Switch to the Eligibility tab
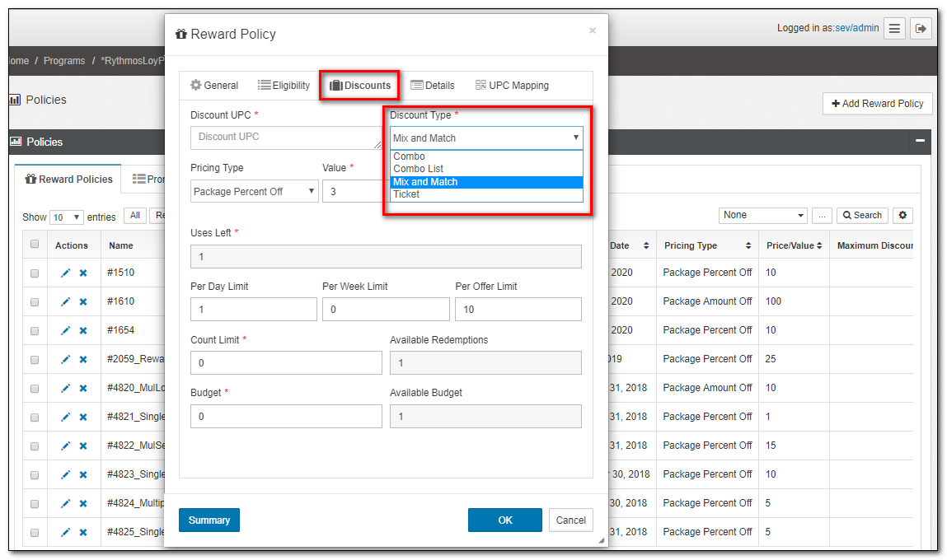 pos(284,86)
